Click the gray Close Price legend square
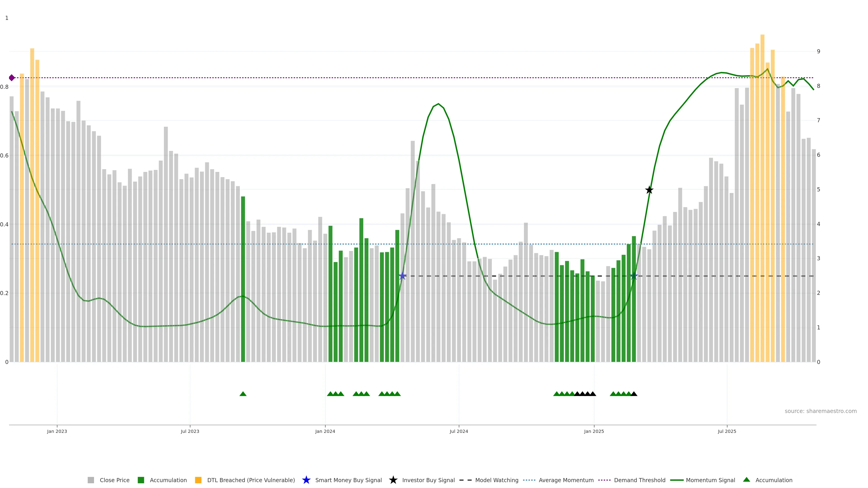The image size is (868, 488). coord(91,480)
